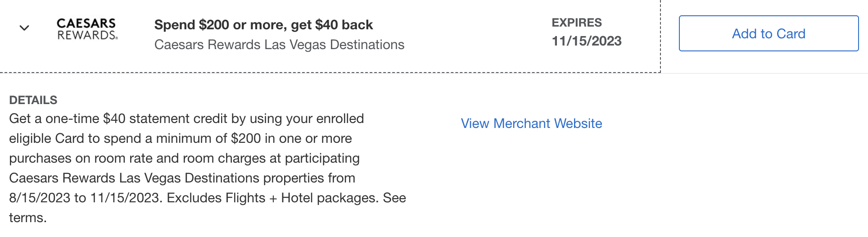Collapse the Caesars Rewards offer chevron

pos(24,28)
